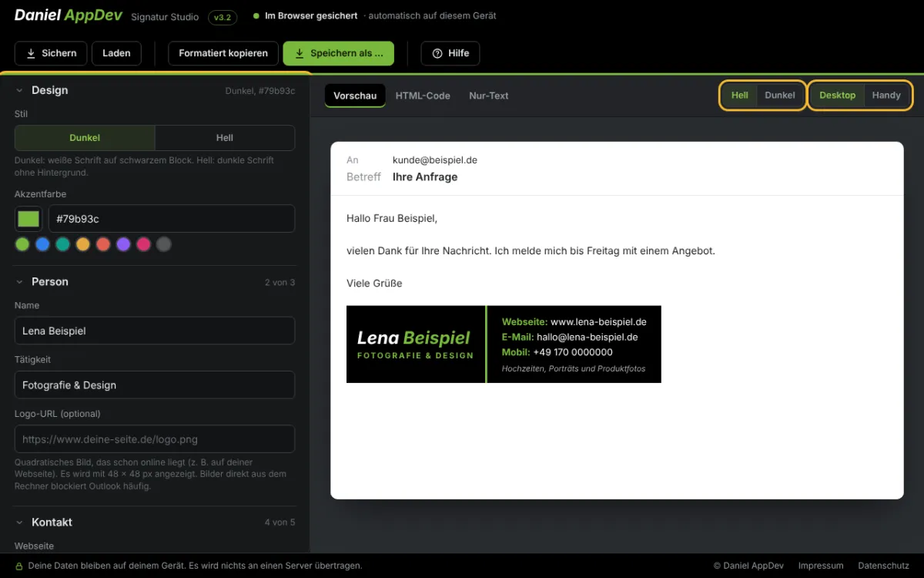Click the Laden button

point(116,53)
